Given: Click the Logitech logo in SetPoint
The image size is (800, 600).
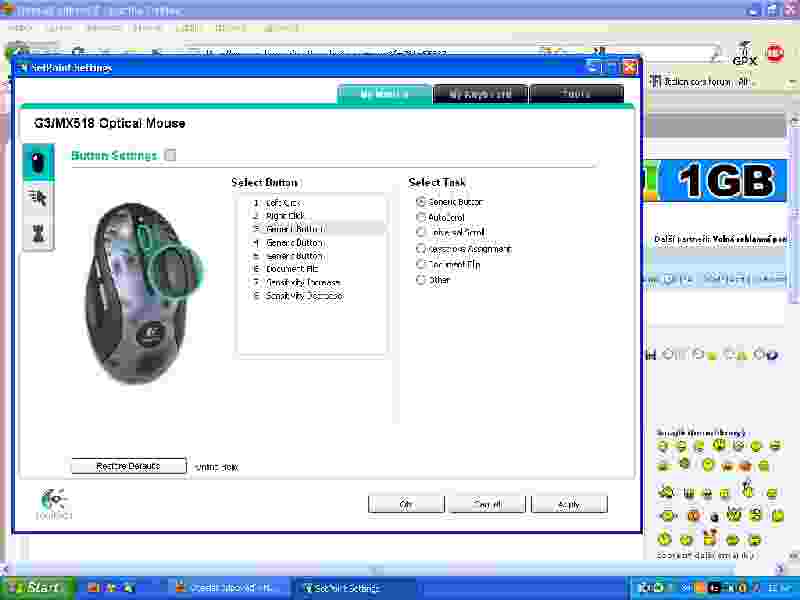Looking at the screenshot, I should pyautogui.click(x=54, y=503).
